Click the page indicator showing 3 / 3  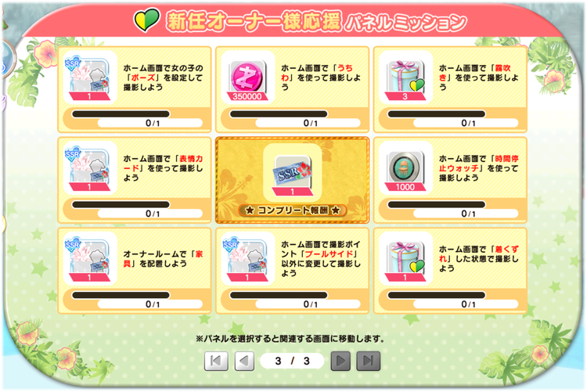click(x=292, y=361)
